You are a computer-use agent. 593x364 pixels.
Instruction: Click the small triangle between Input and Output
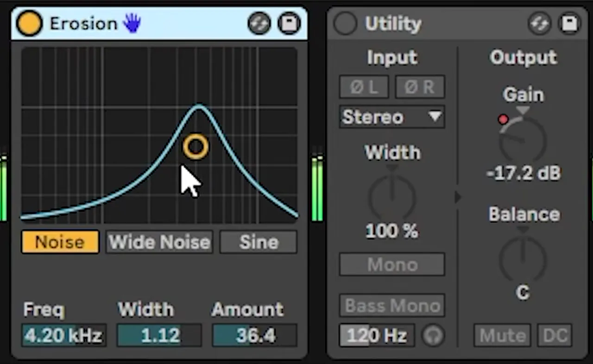(x=457, y=197)
